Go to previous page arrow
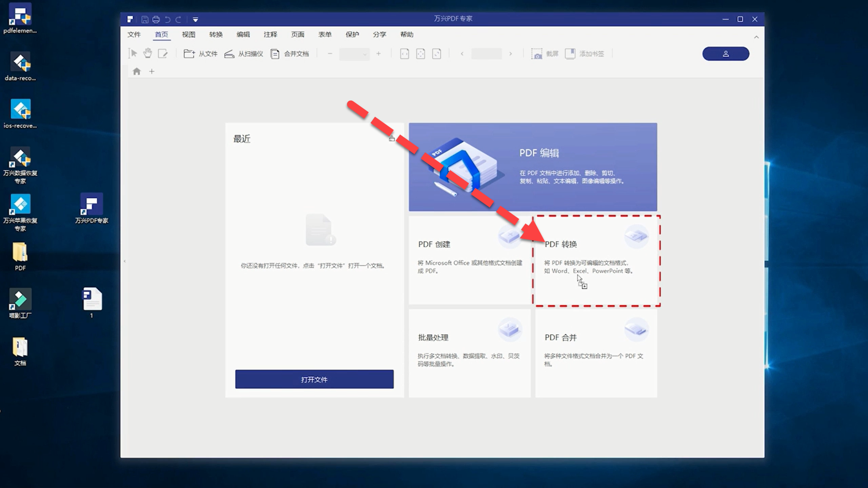 coord(462,54)
